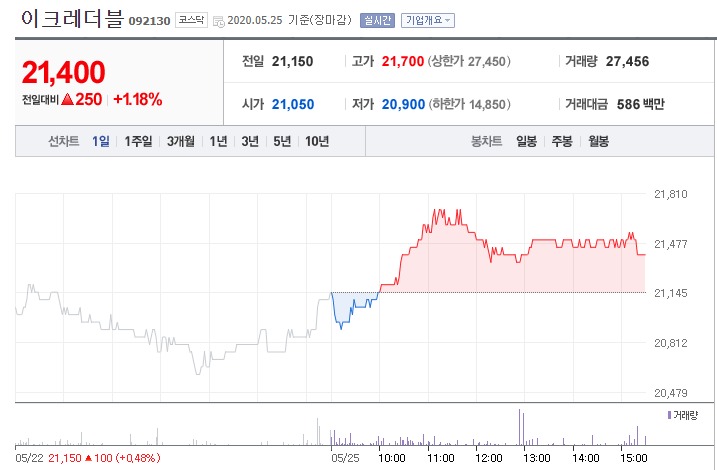This screenshot has height=470, width=717.
Task: Click the 거래량 value 27,456
Action: [x=627, y=61]
